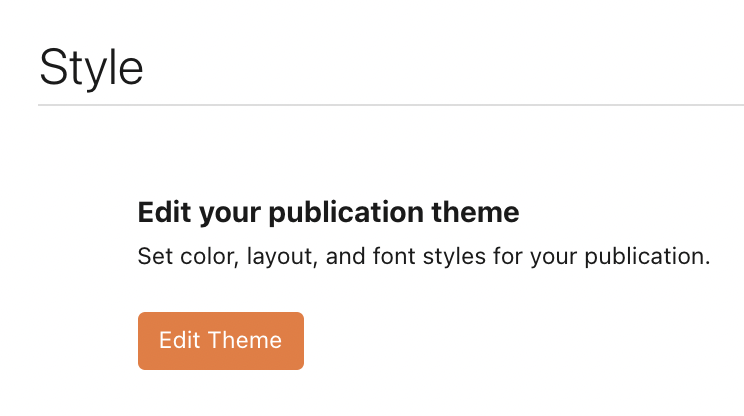The image size is (744, 416).
Task: Click the word 'Set' starting the description
Action: (155, 256)
